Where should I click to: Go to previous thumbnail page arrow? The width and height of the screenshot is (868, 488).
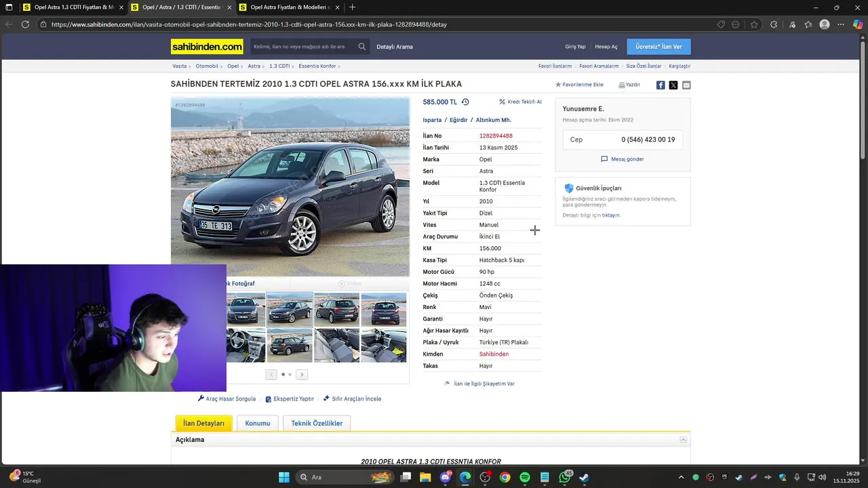click(271, 374)
